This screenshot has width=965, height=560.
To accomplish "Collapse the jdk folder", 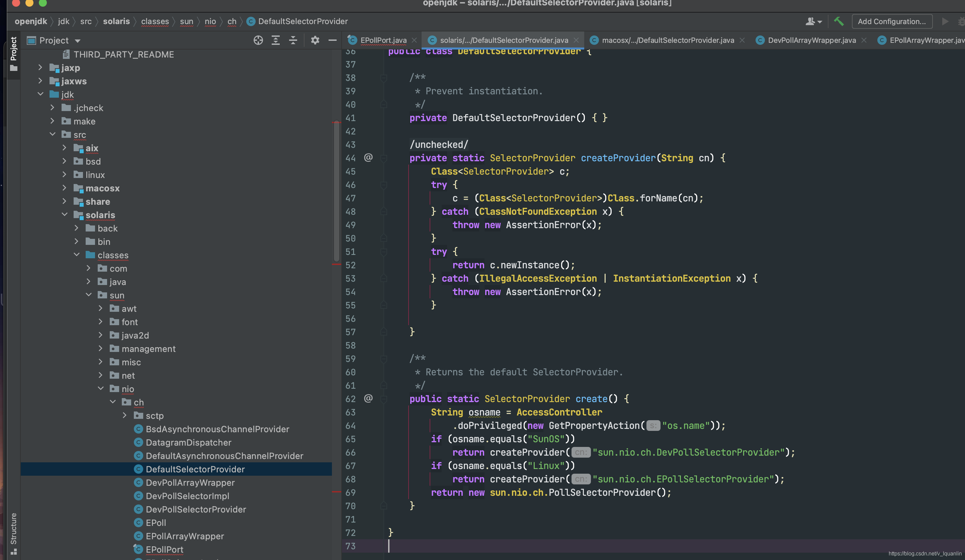I will [40, 94].
